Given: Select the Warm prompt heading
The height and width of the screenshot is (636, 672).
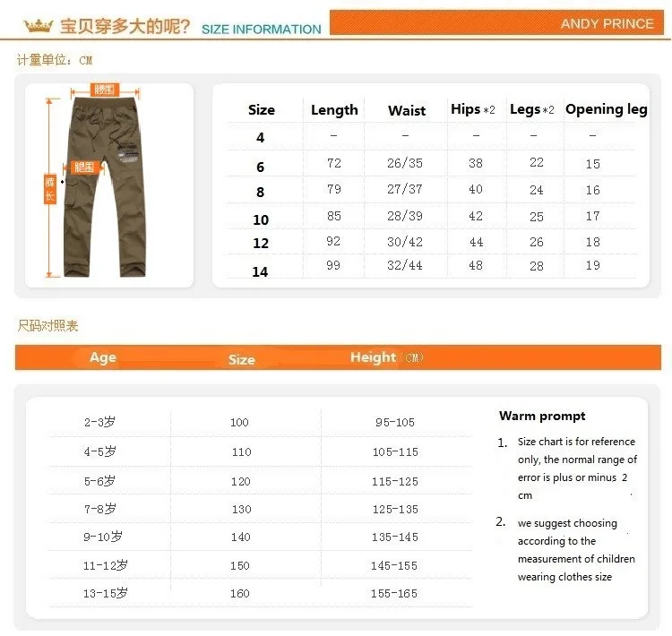Looking at the screenshot, I should point(542,417).
